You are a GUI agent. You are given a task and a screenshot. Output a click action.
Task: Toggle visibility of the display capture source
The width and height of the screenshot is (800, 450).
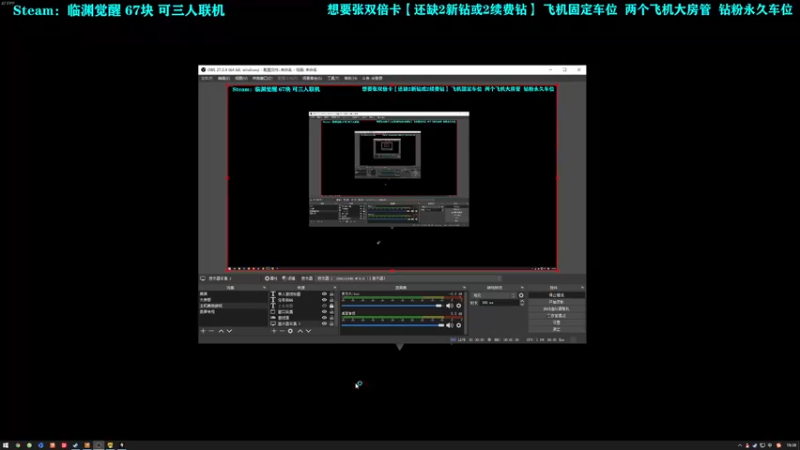click(324, 323)
